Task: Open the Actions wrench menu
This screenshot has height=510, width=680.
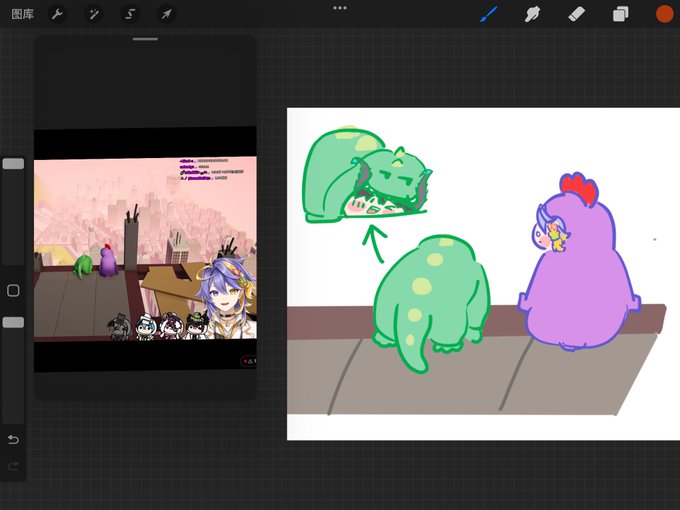Action: coord(57,14)
